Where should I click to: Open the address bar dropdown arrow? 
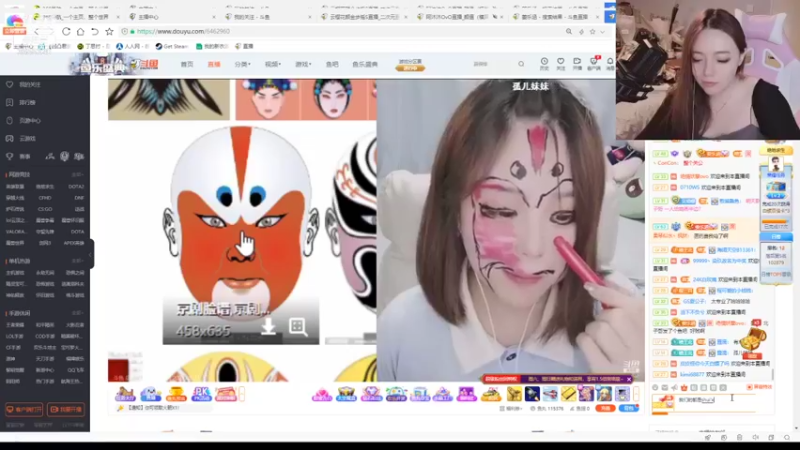tap(603, 32)
